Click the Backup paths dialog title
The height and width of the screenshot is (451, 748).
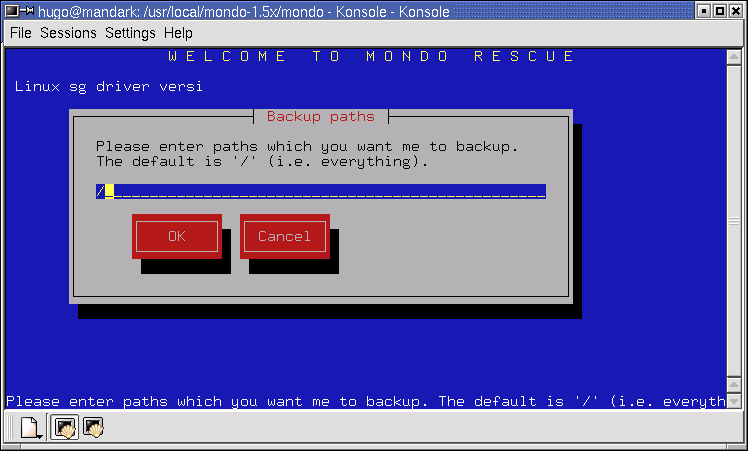(320, 117)
